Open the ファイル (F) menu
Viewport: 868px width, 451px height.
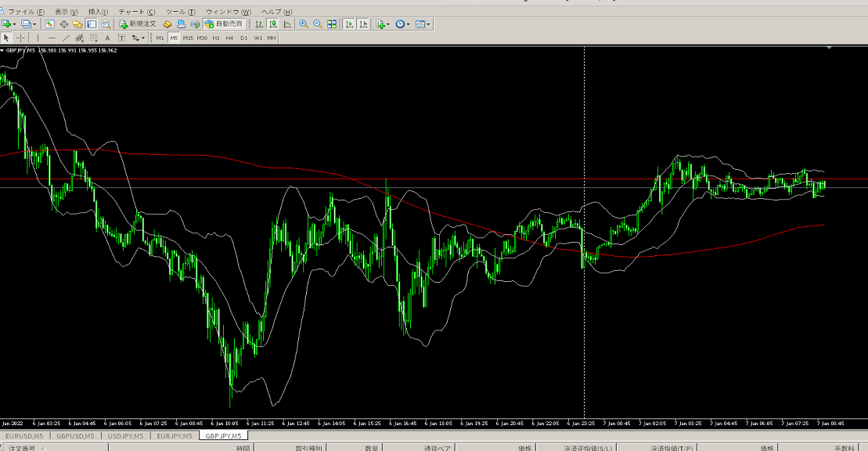26,12
